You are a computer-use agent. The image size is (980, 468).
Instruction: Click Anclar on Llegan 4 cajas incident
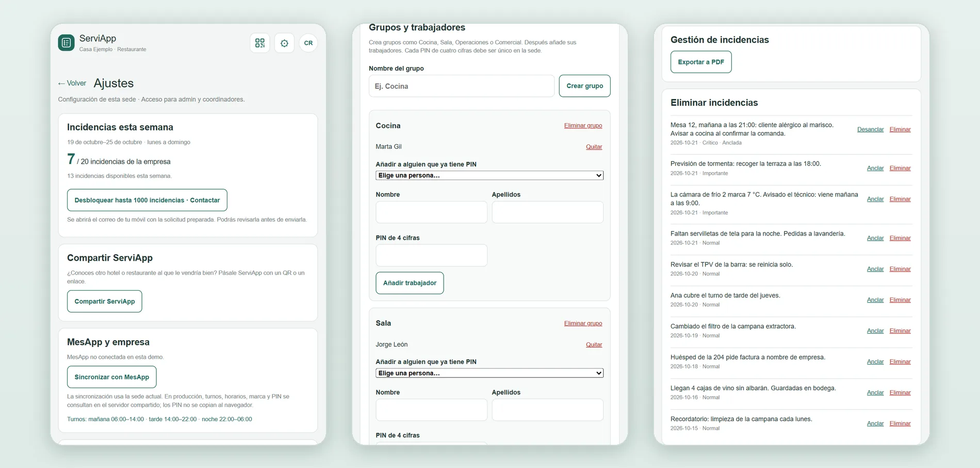tap(875, 393)
